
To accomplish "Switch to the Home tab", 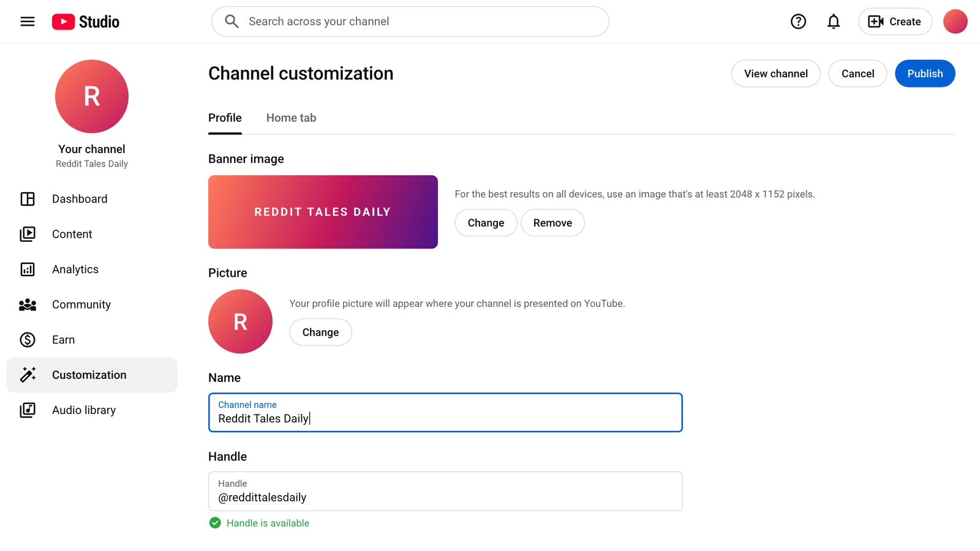I will tap(291, 118).
